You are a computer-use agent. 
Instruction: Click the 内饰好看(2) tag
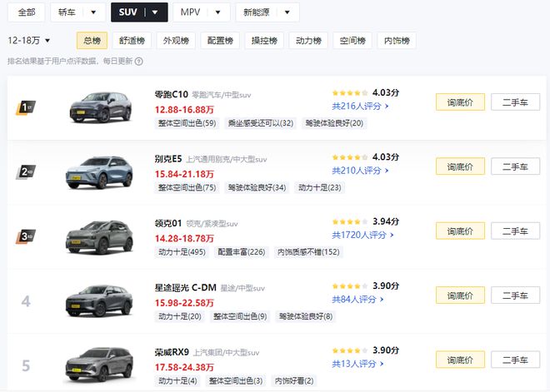[294, 381]
